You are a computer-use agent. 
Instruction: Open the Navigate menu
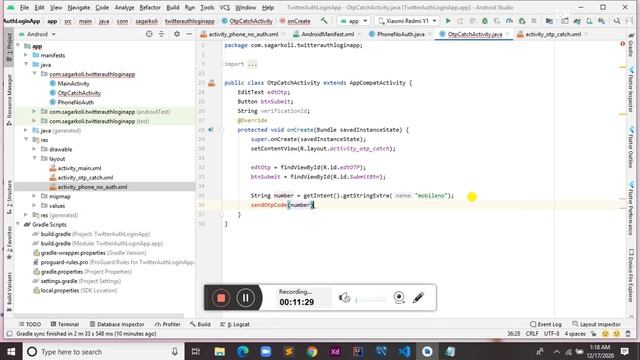point(78,7)
